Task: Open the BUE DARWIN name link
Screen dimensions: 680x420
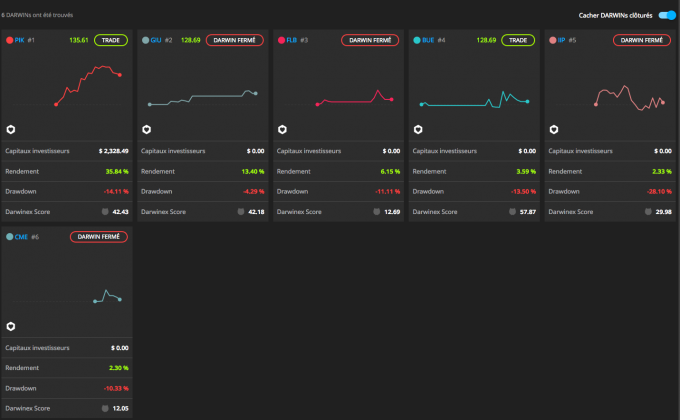Action: tap(428, 40)
